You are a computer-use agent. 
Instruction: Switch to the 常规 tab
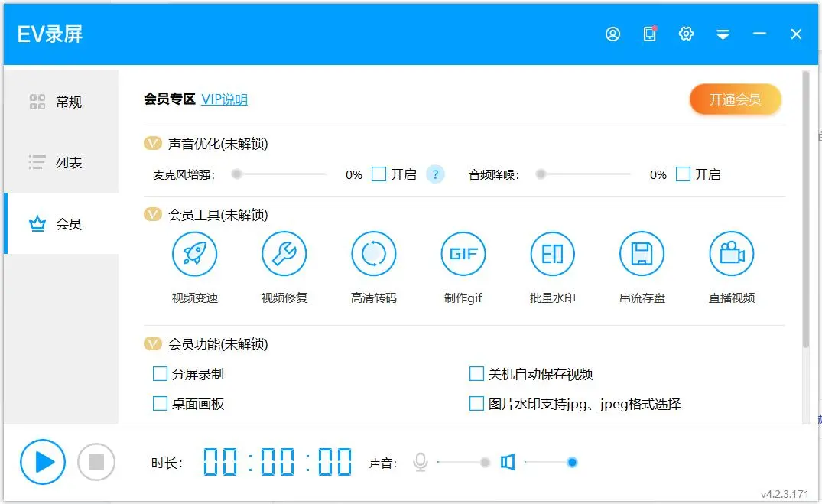click(61, 102)
